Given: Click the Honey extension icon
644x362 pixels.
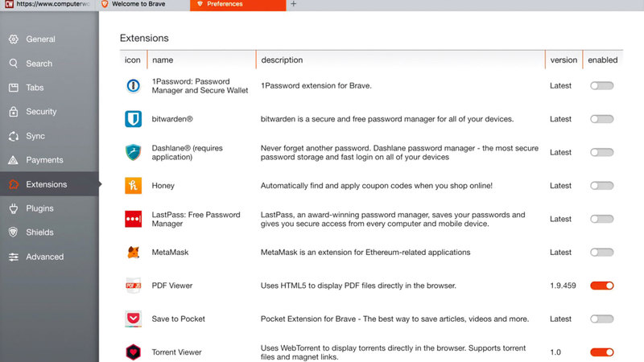Looking at the screenshot, I should (133, 186).
